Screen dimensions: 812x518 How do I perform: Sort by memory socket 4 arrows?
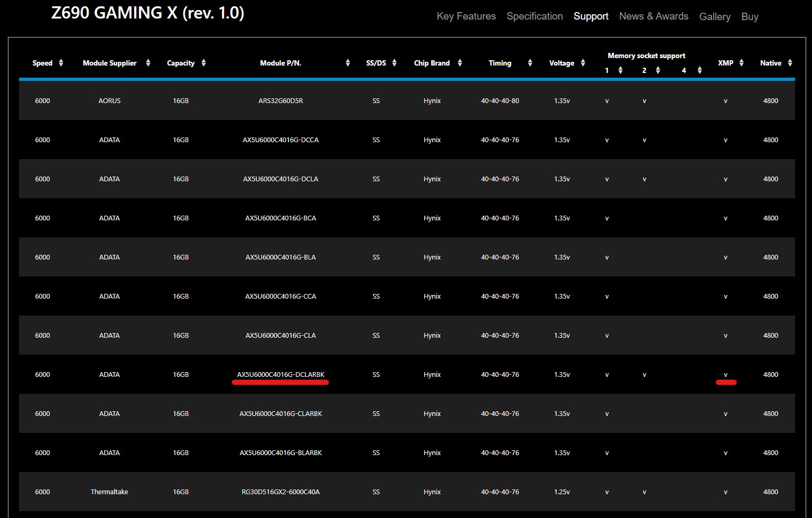tap(699, 70)
